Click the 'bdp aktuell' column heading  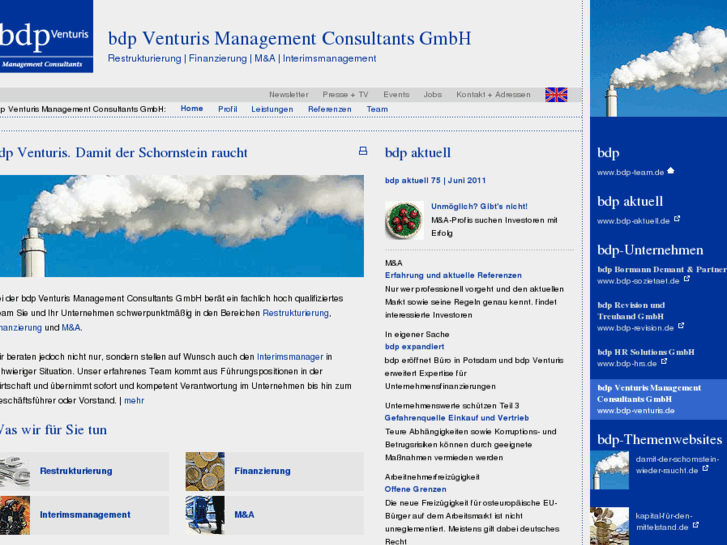pos(418,153)
